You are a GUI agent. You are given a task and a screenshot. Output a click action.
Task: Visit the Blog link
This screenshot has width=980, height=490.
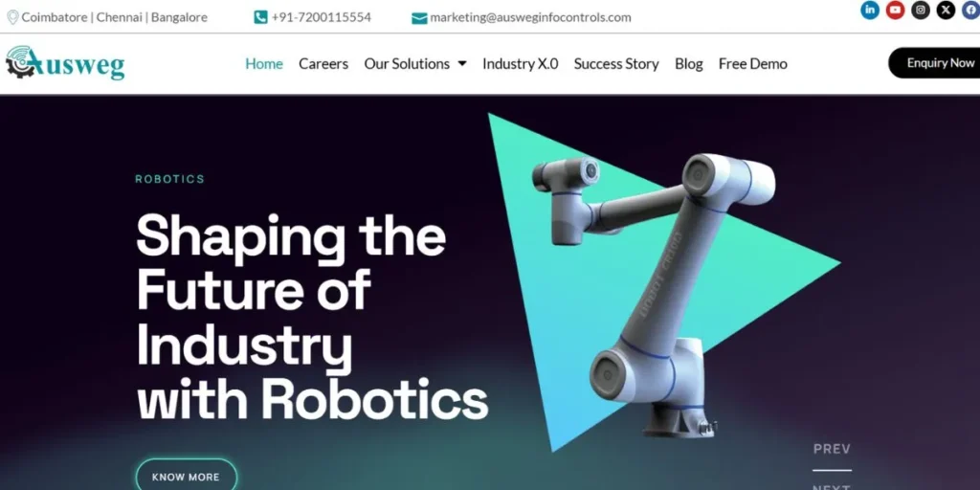[x=689, y=64]
